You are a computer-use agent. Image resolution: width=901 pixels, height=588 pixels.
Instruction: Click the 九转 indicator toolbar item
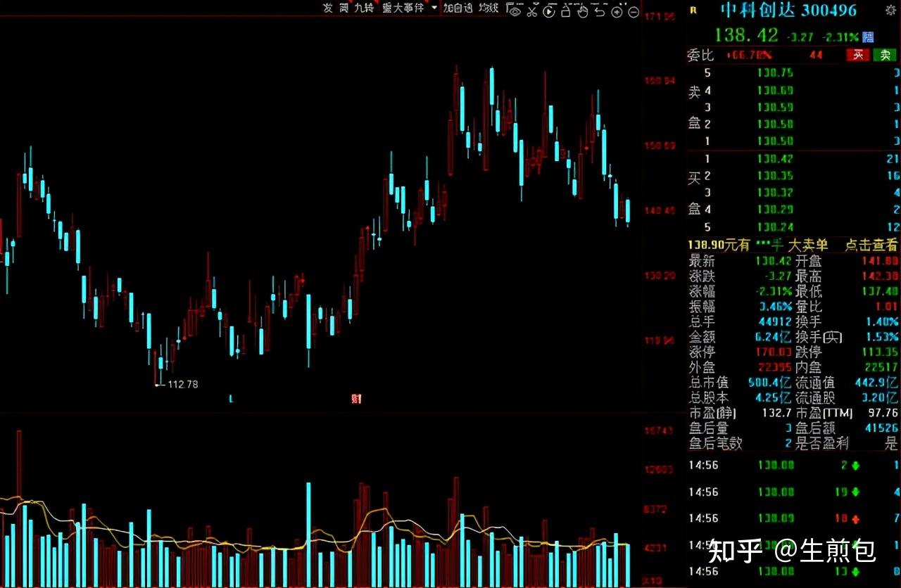point(365,8)
